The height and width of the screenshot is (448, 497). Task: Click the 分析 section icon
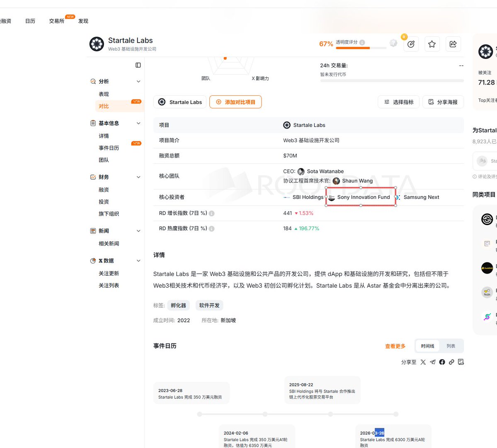[x=93, y=81]
